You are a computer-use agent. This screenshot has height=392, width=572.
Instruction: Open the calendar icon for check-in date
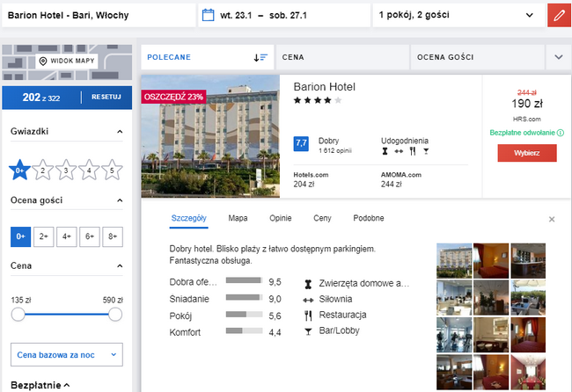[208, 15]
